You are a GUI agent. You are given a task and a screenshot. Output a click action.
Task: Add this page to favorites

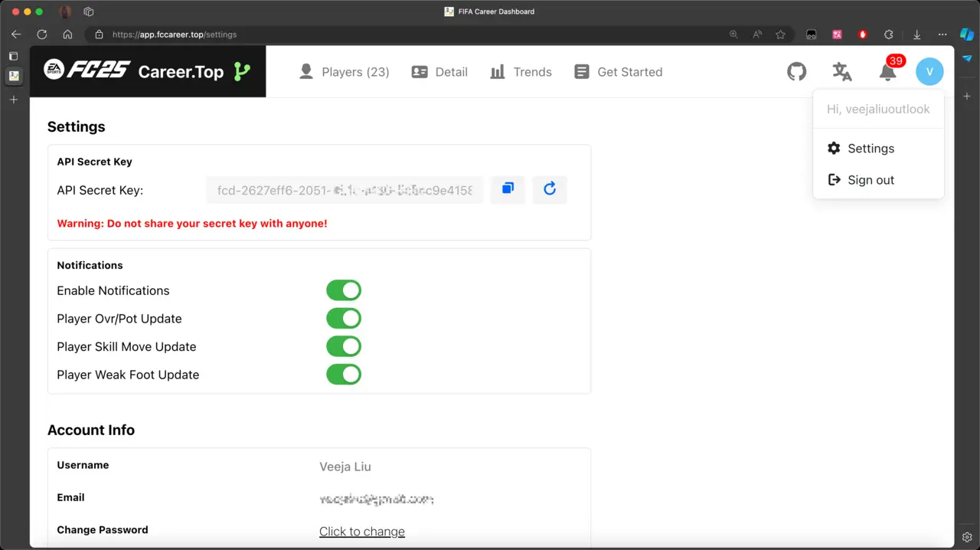[780, 34]
